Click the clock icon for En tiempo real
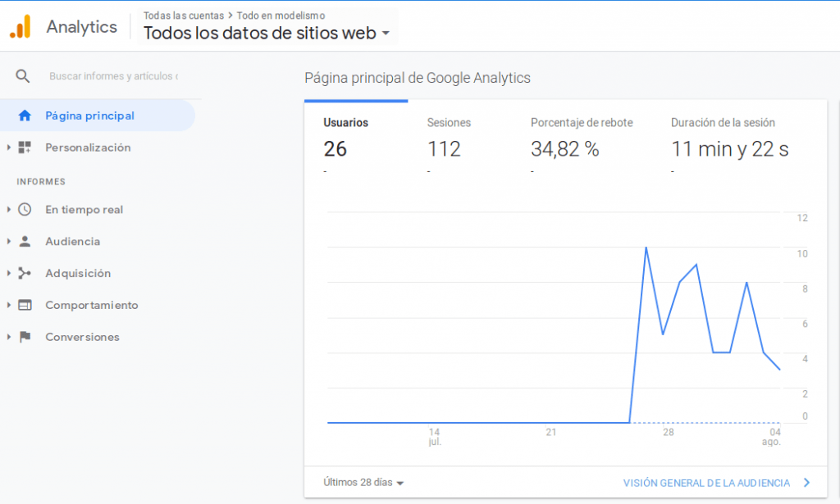 point(25,209)
